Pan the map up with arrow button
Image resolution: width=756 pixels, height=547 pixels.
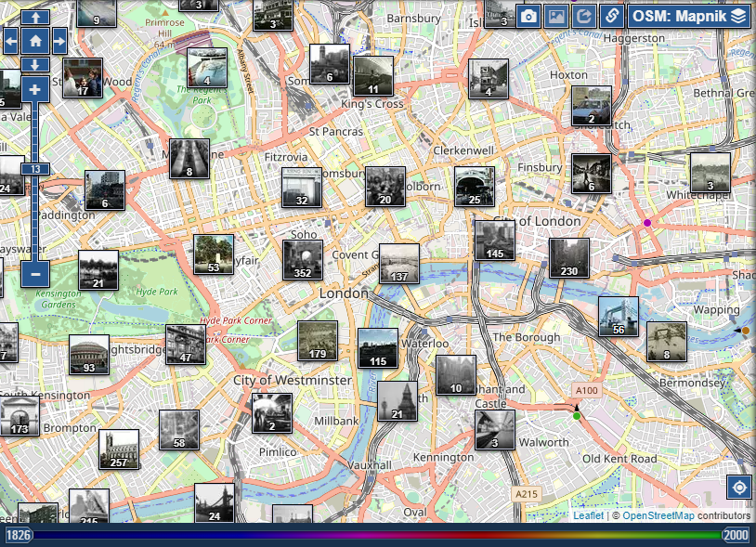tap(35, 17)
